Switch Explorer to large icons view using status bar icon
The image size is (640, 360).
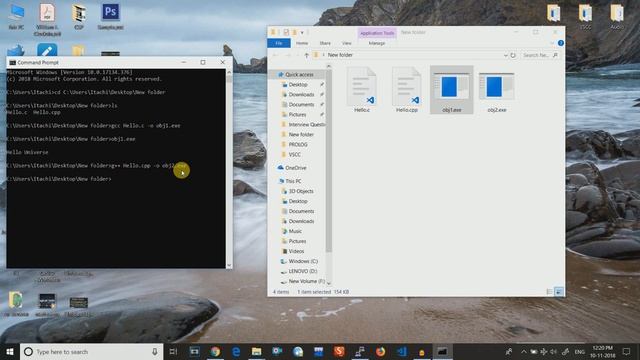pos(559,291)
